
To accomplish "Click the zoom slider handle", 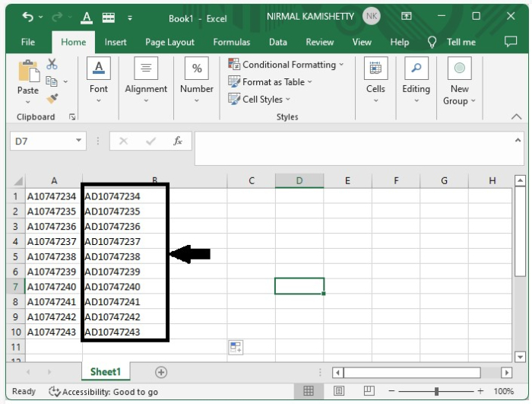I will point(436,391).
